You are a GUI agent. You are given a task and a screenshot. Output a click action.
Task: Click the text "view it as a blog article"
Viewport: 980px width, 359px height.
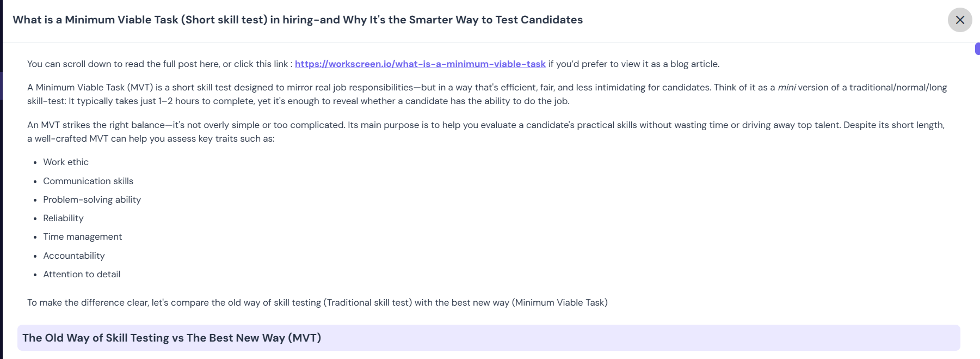click(669, 64)
